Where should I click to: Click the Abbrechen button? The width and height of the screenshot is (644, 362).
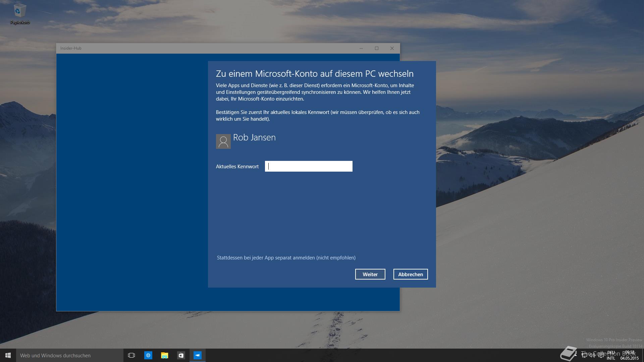(x=411, y=274)
